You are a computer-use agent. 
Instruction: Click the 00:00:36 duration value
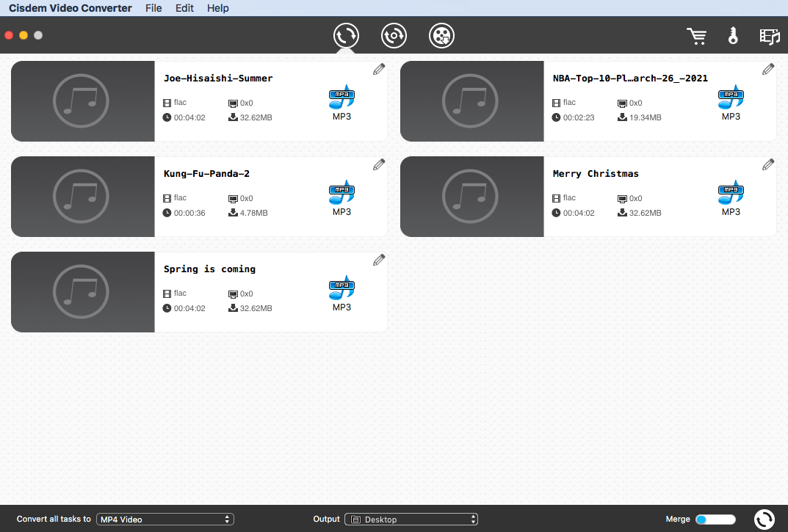click(x=189, y=213)
